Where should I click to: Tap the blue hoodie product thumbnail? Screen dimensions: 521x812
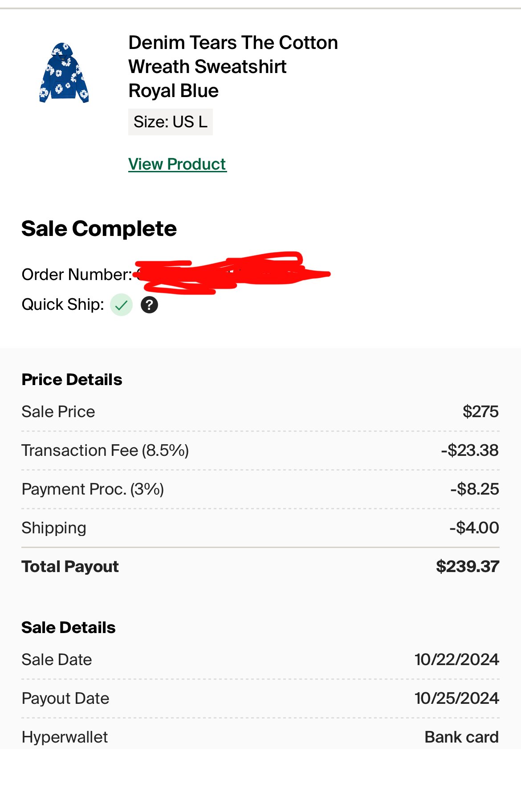64,73
